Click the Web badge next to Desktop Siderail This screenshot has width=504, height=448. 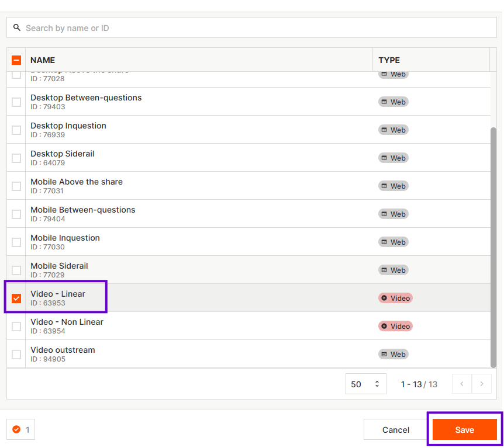(393, 158)
